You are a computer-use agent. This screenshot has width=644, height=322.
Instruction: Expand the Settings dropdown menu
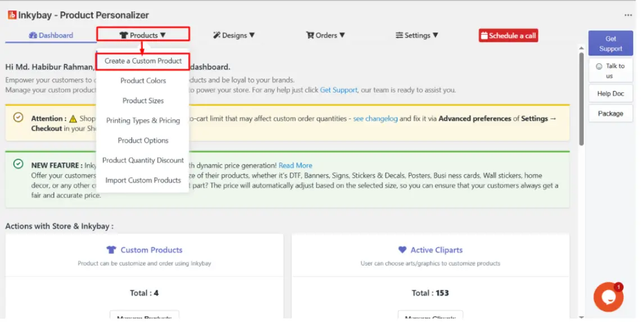(x=417, y=35)
